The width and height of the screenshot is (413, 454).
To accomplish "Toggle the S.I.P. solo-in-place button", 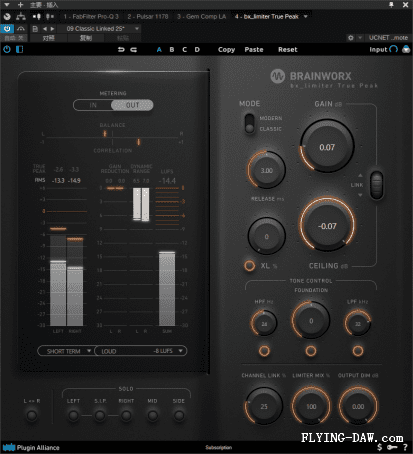I will [100, 415].
